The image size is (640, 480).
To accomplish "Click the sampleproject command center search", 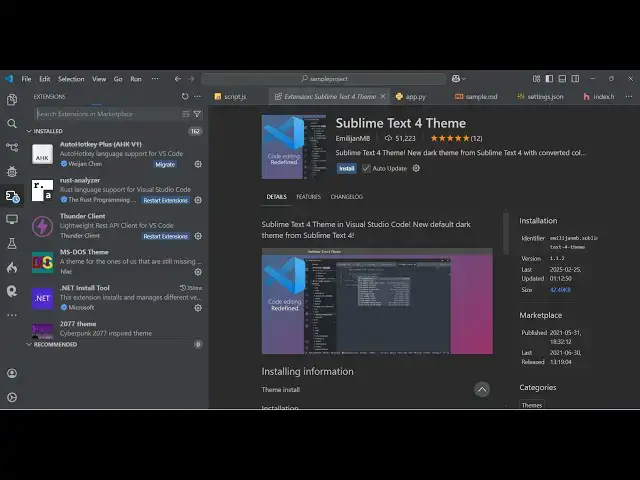I will tap(324, 79).
